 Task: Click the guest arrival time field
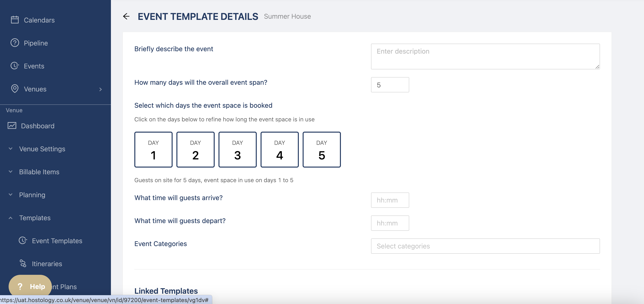coord(390,200)
